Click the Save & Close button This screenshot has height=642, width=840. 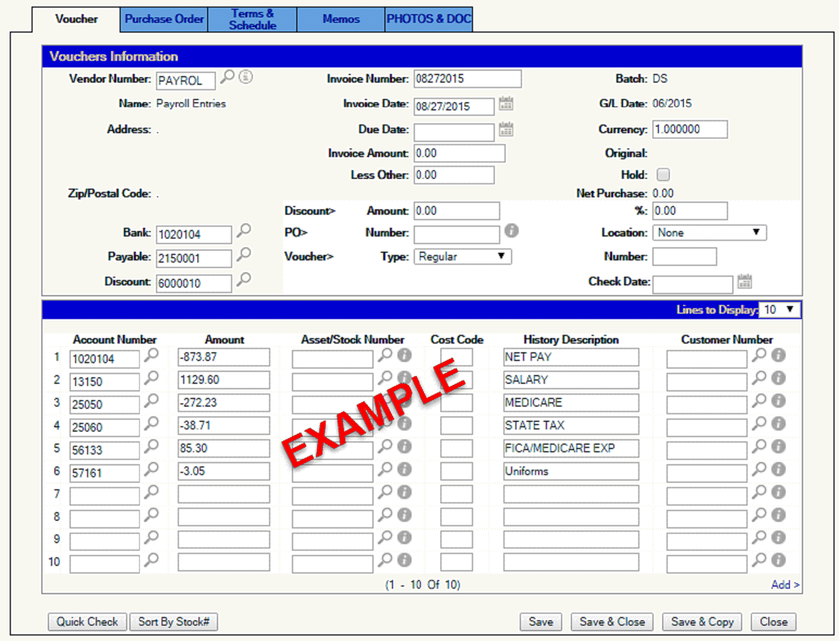(x=612, y=622)
